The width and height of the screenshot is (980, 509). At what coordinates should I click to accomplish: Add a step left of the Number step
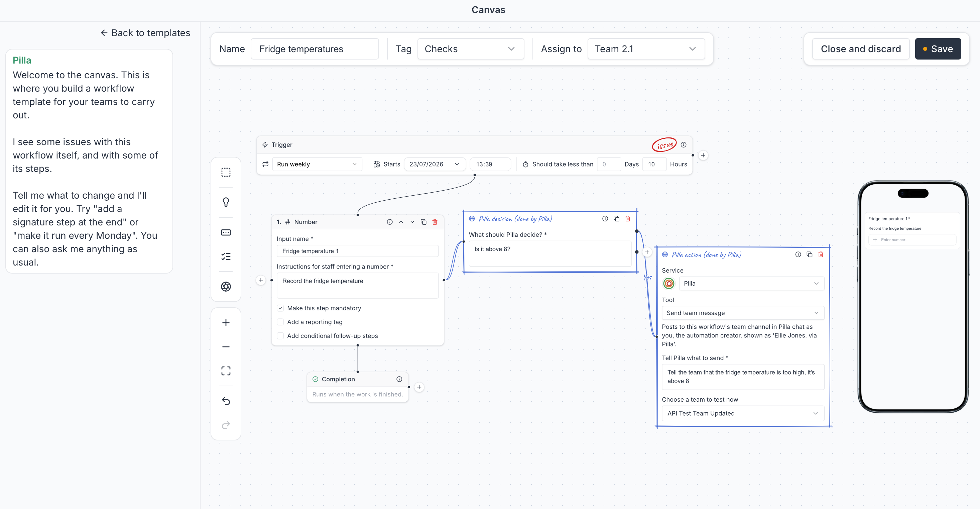click(x=261, y=280)
